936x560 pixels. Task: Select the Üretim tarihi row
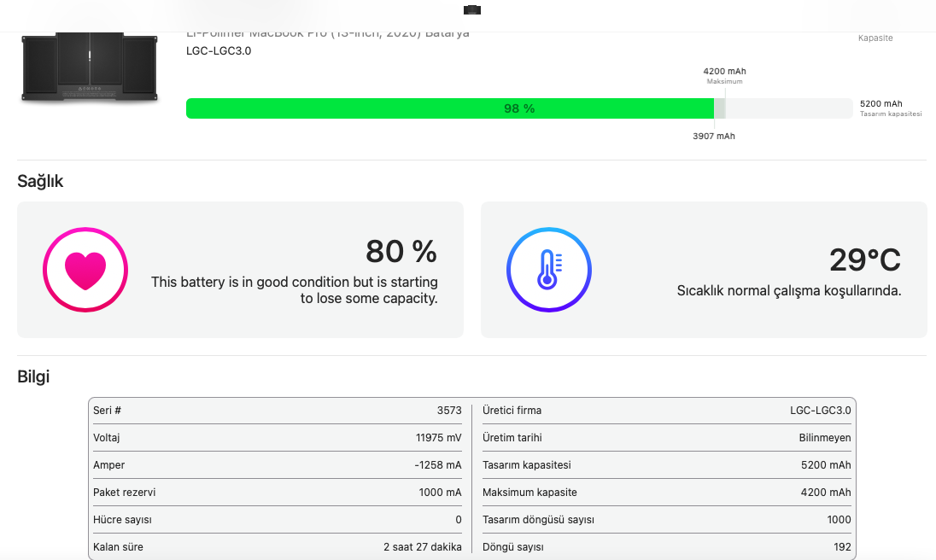(666, 438)
